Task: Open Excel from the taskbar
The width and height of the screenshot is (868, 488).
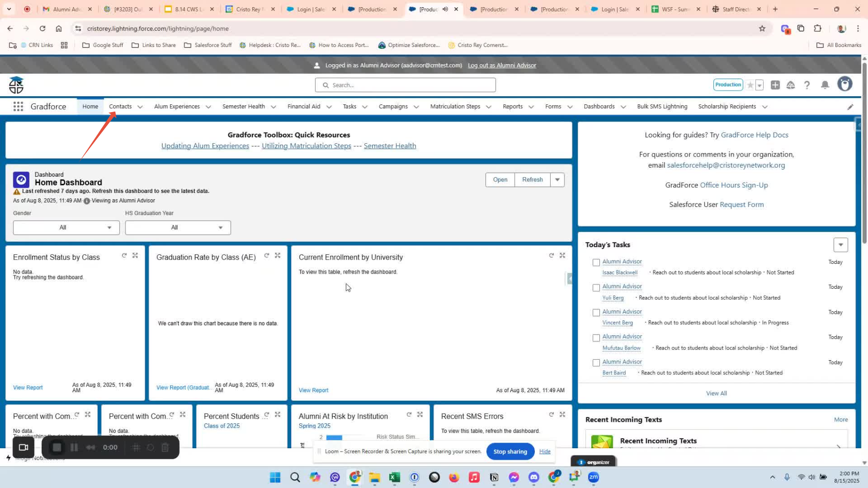Action: pos(395,477)
